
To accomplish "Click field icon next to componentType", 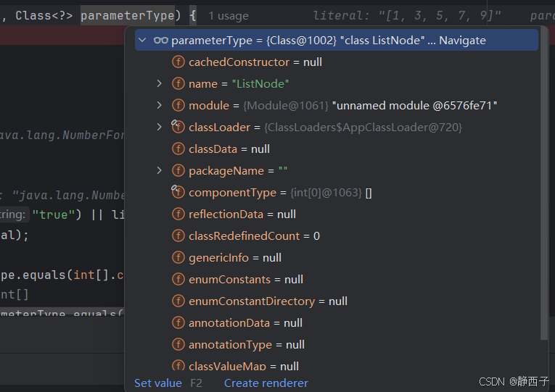I will [178, 192].
